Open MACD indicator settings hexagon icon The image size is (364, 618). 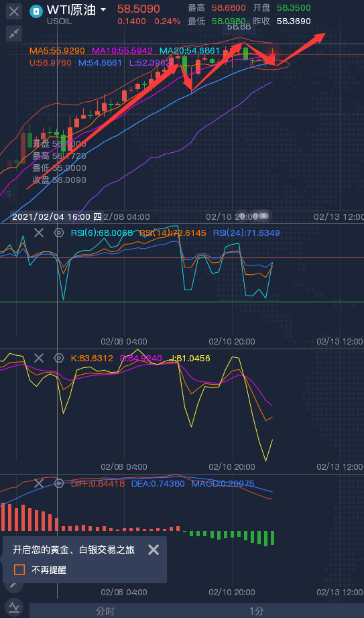coord(59,483)
